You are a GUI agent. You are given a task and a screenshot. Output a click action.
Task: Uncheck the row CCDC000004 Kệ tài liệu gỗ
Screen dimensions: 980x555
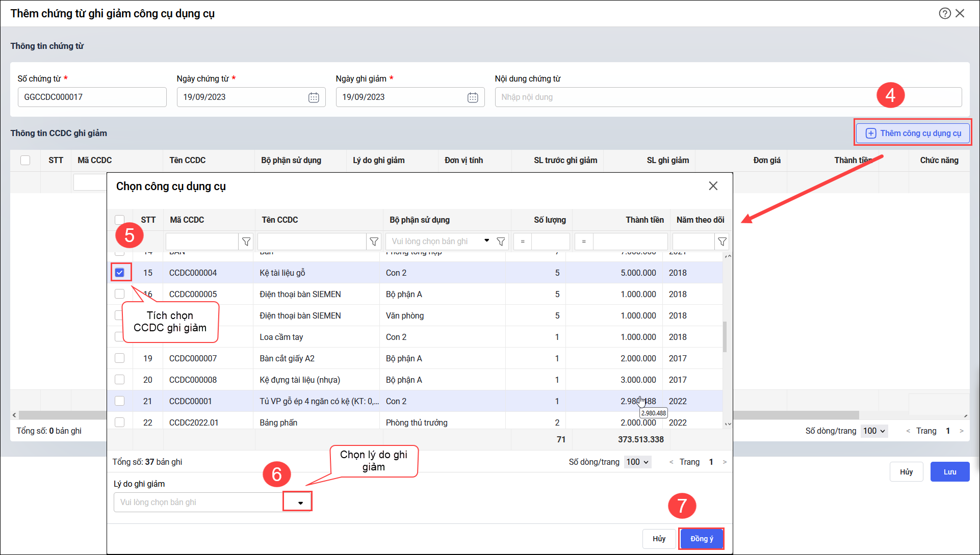pyautogui.click(x=120, y=273)
